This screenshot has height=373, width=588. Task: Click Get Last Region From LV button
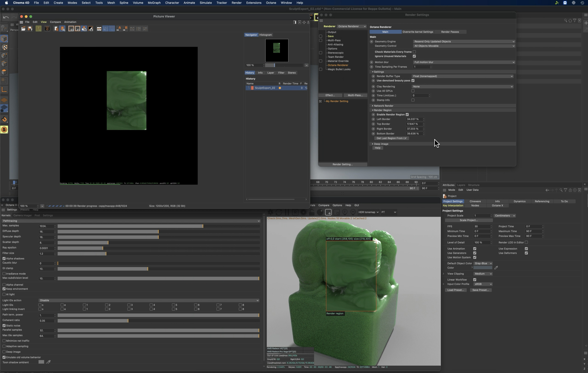[391, 138]
